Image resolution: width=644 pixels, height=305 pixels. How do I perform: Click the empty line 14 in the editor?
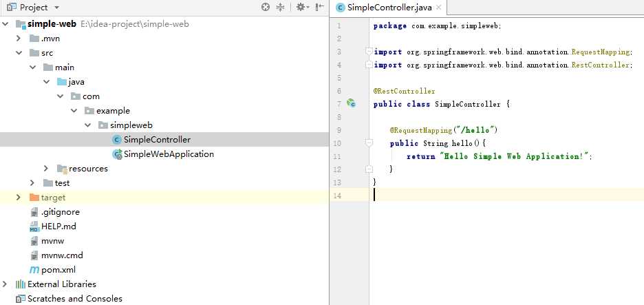(482, 196)
